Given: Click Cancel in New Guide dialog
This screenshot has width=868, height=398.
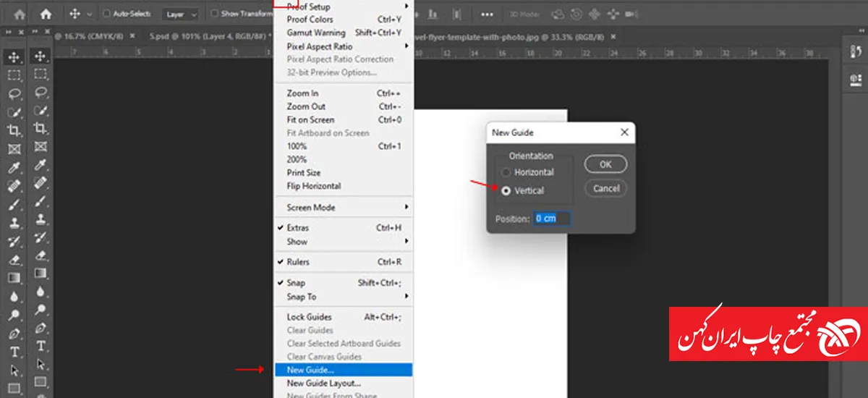Looking at the screenshot, I should pyautogui.click(x=605, y=188).
